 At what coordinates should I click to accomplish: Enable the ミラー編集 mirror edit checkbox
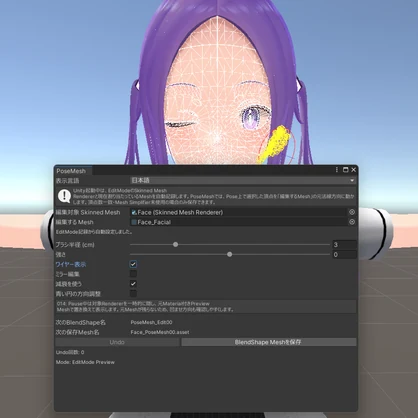[133, 274]
